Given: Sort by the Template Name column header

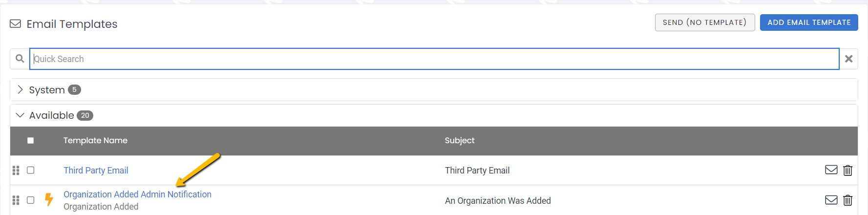Looking at the screenshot, I should tap(95, 141).
